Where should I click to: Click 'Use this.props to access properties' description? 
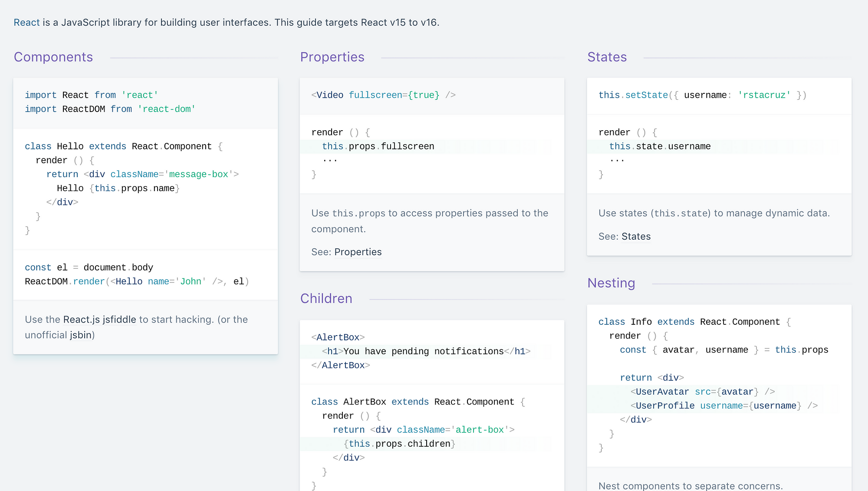point(430,221)
